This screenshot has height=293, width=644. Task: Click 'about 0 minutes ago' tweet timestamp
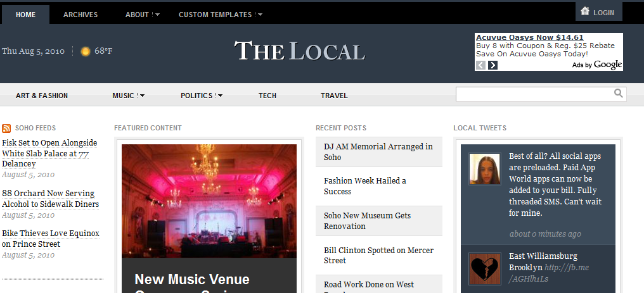pos(545,234)
